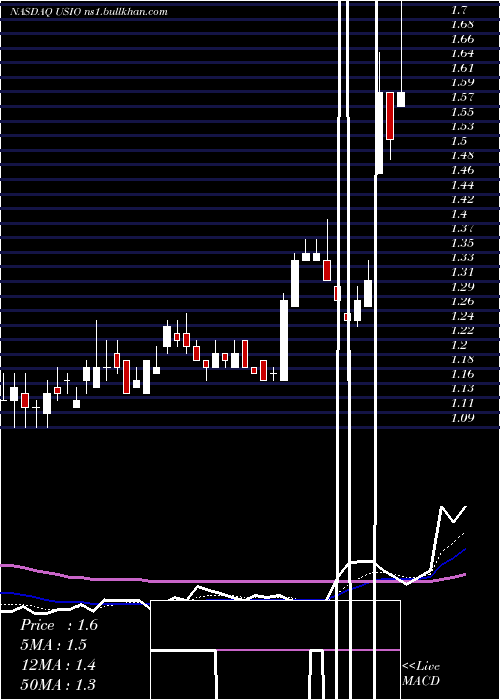This screenshot has height=700, width=500.
Task: Click the 1.4 price axis label
Action: (x=458, y=214)
